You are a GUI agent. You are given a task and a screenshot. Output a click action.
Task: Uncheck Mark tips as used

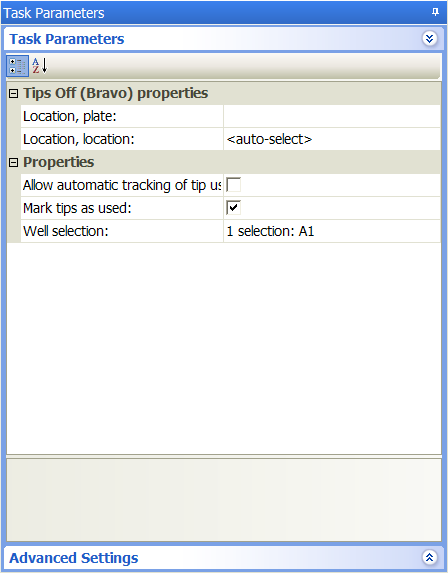[233, 208]
